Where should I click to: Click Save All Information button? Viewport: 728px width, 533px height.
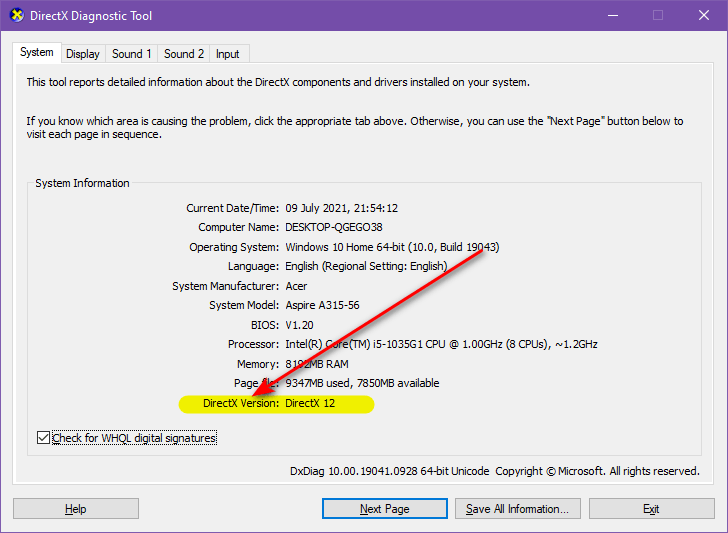coord(518,509)
